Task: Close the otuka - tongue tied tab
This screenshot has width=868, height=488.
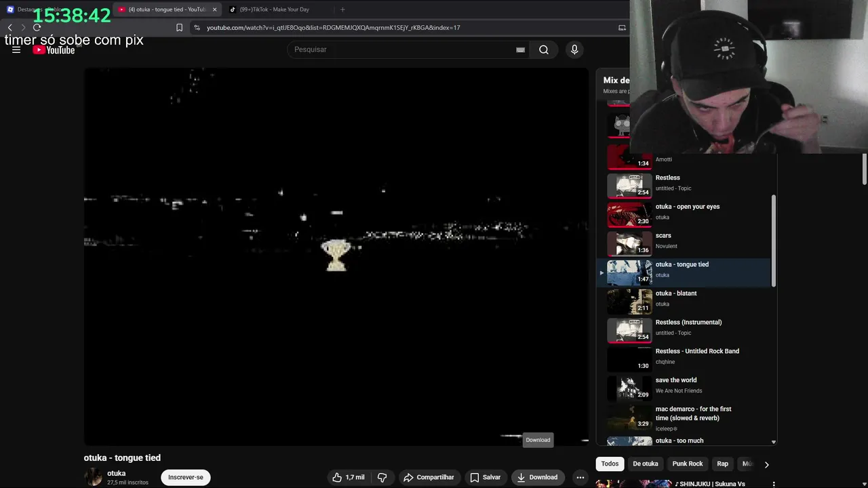Action: [215, 9]
